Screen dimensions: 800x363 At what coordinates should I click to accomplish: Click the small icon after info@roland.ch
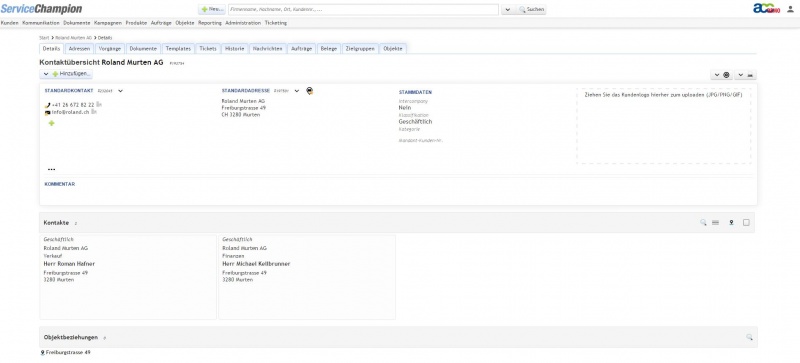(94, 112)
